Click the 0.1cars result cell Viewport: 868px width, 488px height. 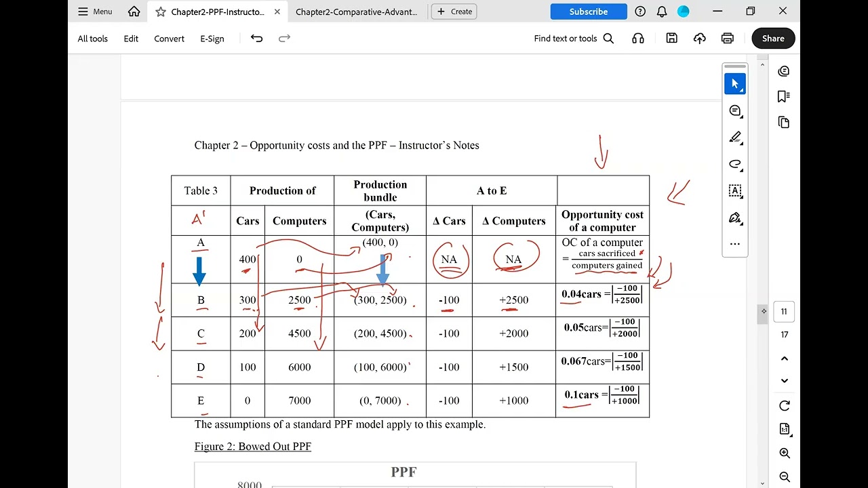pos(601,394)
